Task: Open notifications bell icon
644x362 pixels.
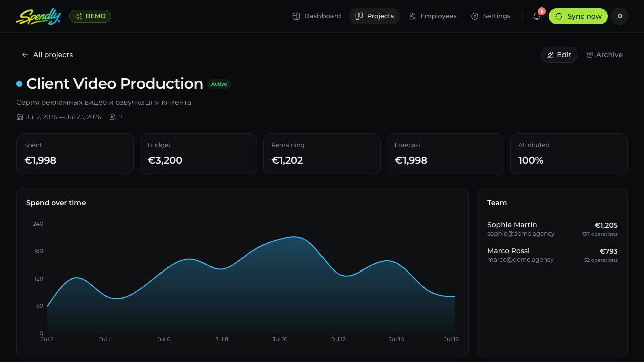Action: 537,16
